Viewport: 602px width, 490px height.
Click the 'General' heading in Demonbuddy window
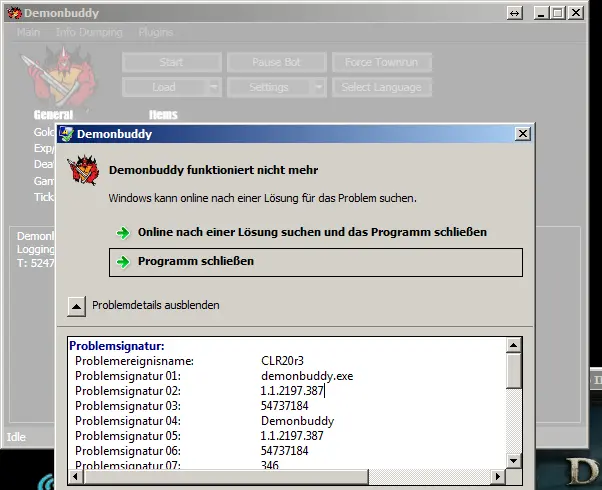coord(53,114)
